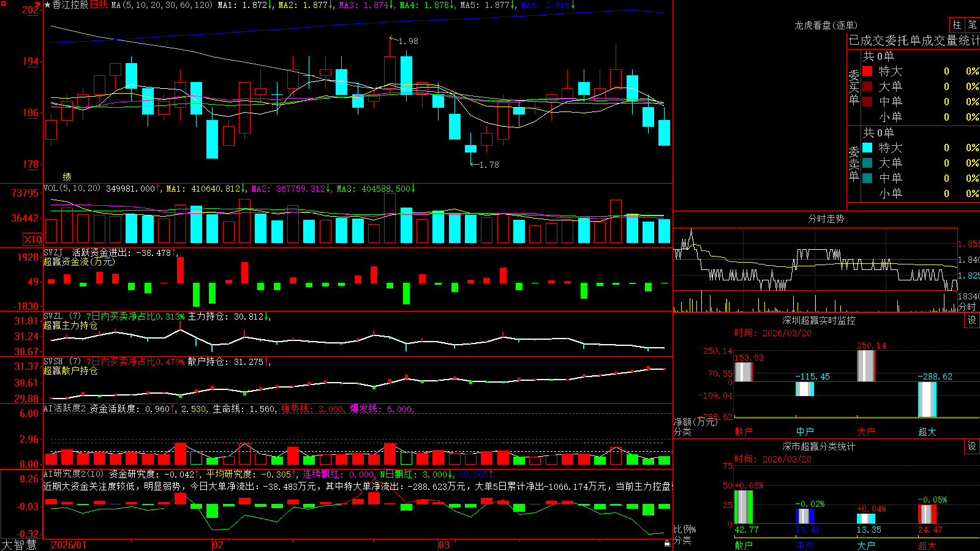Click the X10 volume scale box
The width and height of the screenshot is (980, 551).
(x=32, y=239)
